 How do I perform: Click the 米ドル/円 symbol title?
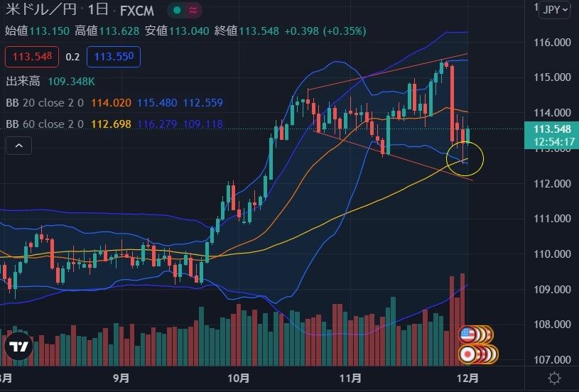pyautogui.click(x=41, y=10)
